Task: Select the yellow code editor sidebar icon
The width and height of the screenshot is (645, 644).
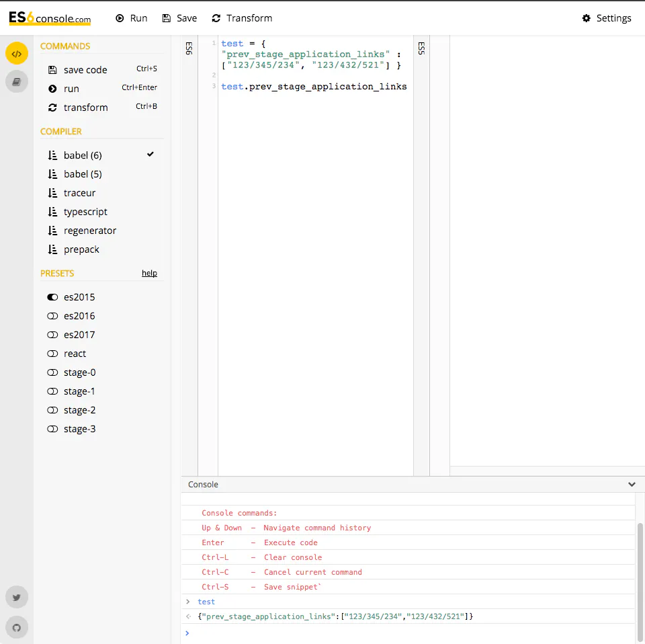Action: pos(16,54)
